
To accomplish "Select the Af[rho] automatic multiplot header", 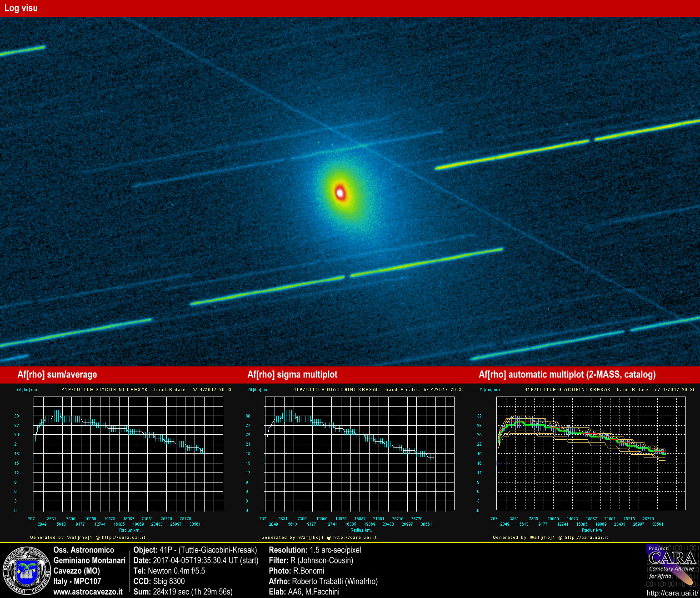I will (567, 374).
